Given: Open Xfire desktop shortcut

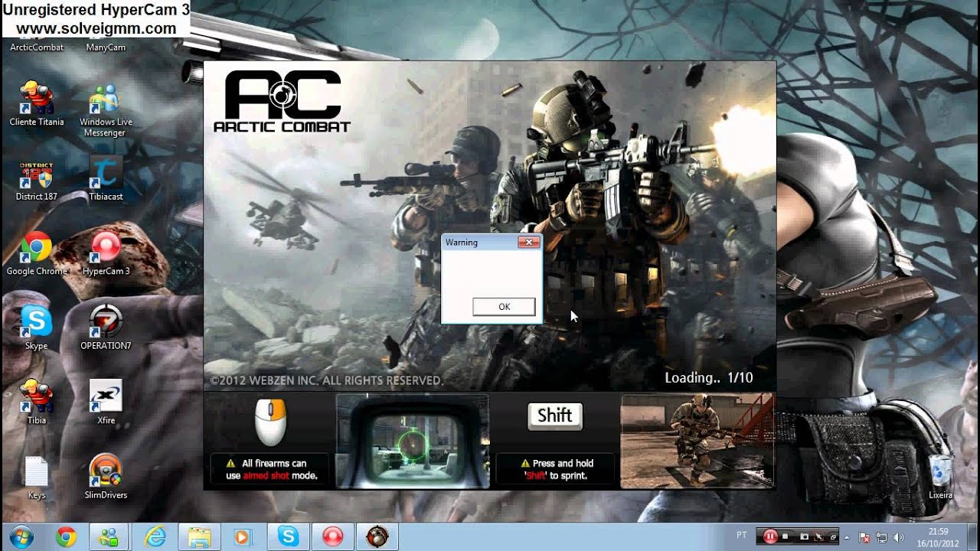Looking at the screenshot, I should pyautogui.click(x=106, y=403).
